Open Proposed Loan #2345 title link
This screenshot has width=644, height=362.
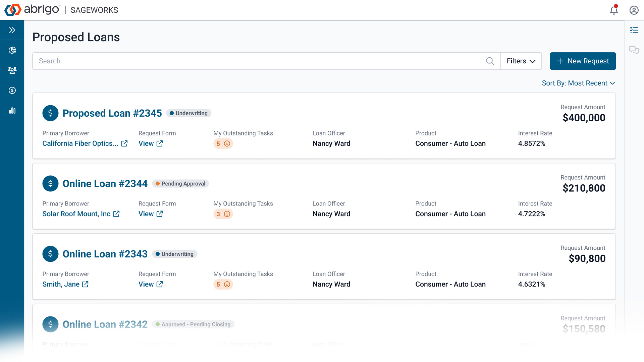point(112,113)
